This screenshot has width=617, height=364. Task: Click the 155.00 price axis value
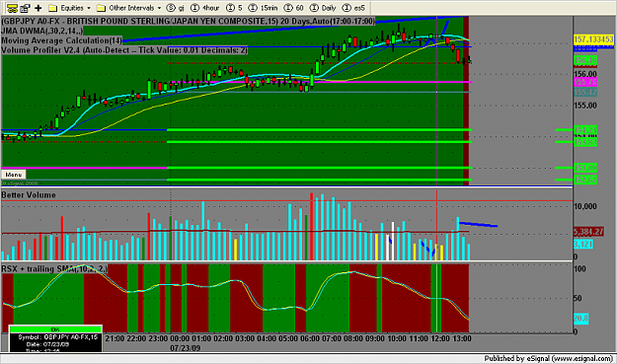(585, 106)
